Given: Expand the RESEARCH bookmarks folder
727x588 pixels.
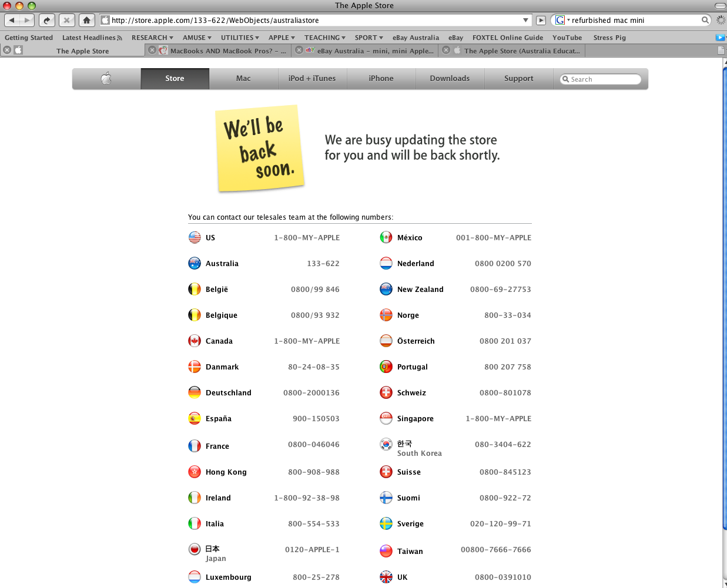Looking at the screenshot, I should click(152, 38).
